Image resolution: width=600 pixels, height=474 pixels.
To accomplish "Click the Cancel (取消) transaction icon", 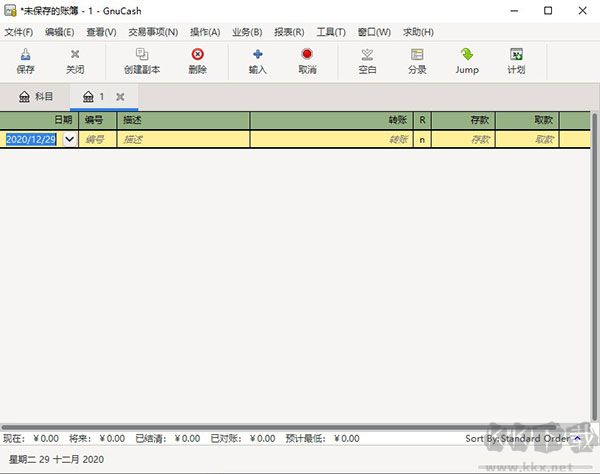I will point(307,54).
